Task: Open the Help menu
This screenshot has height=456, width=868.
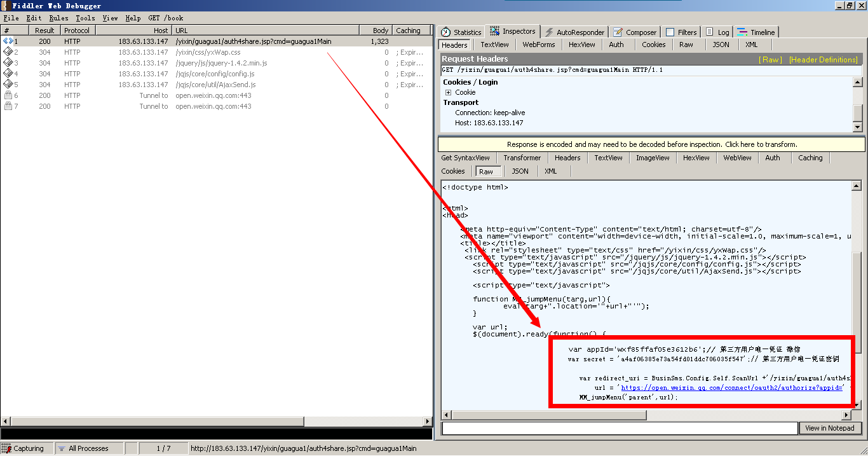Action: click(x=133, y=18)
